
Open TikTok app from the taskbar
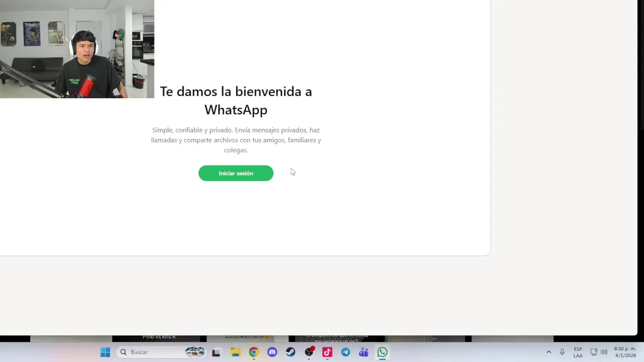pos(327,352)
